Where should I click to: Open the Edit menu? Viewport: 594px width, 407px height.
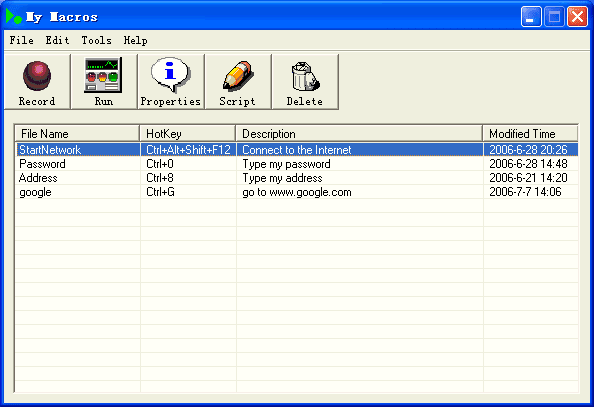[x=58, y=40]
